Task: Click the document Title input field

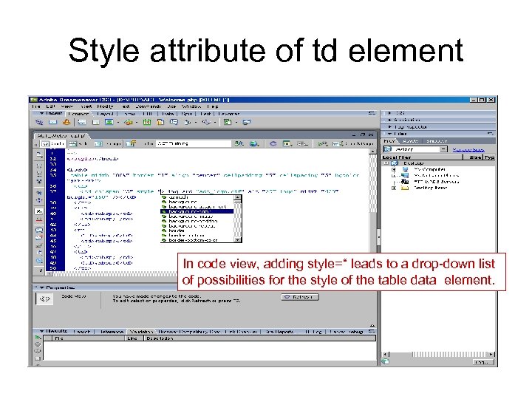Action: (194, 144)
